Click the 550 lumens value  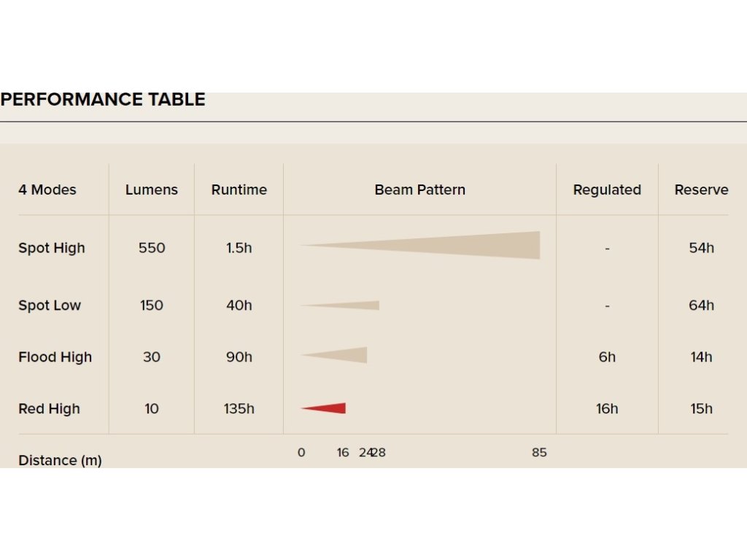click(152, 248)
